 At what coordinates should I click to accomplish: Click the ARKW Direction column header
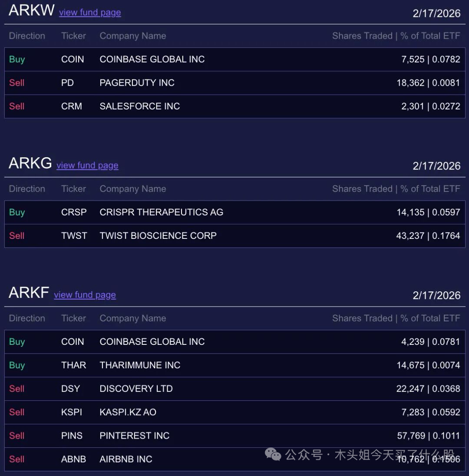tap(27, 36)
